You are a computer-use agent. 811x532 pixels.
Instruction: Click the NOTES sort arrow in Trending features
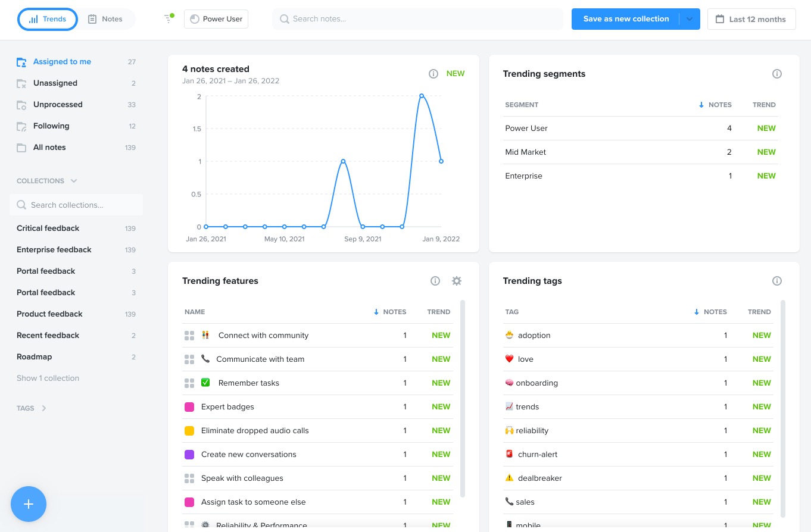(375, 312)
